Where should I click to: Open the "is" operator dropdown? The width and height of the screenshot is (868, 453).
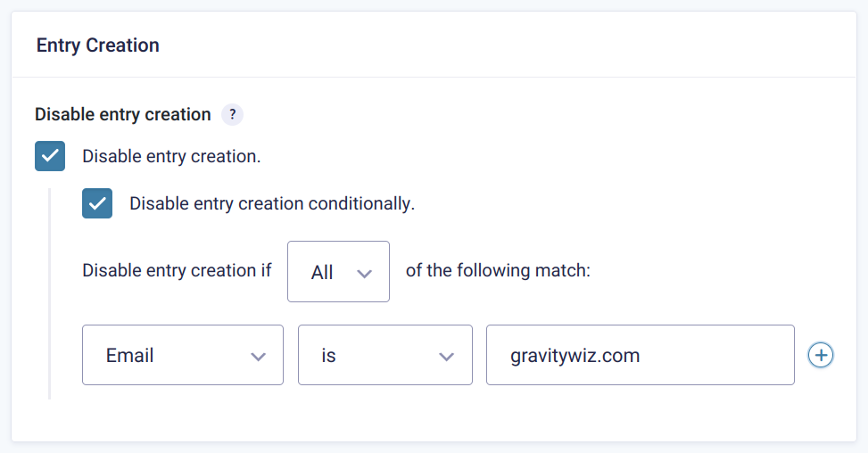(384, 355)
